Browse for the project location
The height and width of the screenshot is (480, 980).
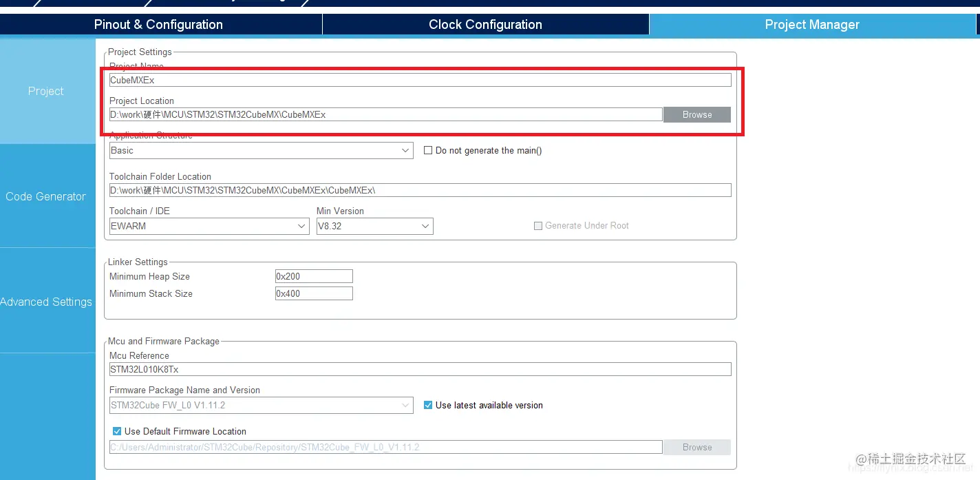[697, 114]
